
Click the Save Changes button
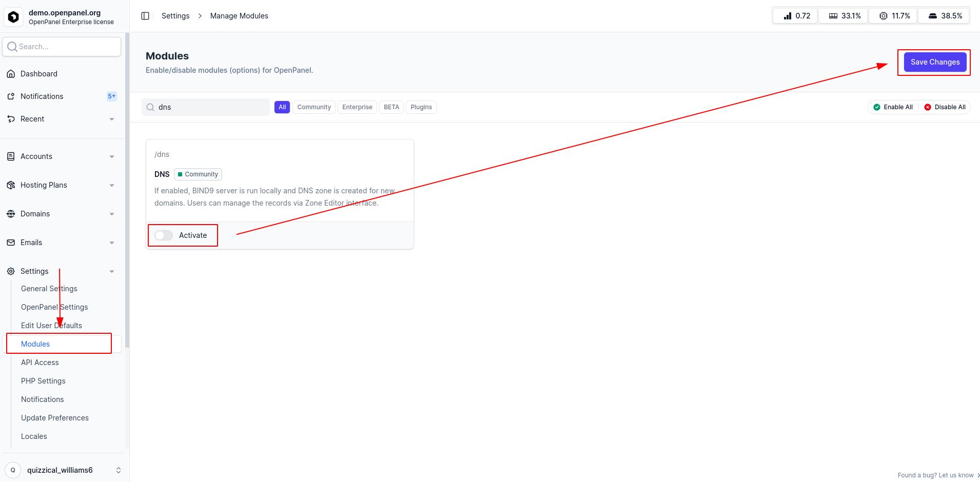[934, 62]
